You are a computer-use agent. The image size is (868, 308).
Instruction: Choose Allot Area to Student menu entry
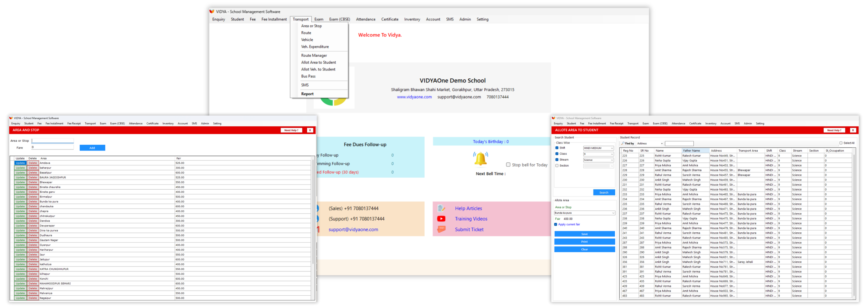click(x=318, y=62)
